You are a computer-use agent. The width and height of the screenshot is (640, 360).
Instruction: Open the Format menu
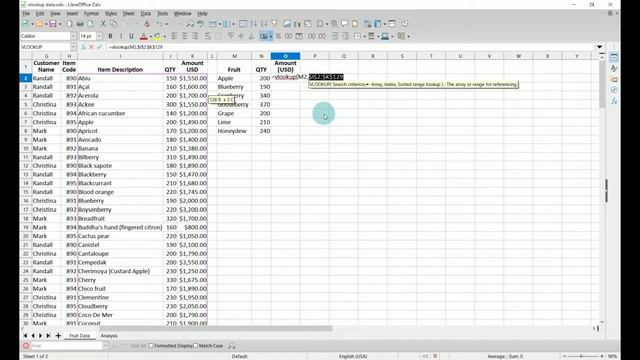[91, 13]
